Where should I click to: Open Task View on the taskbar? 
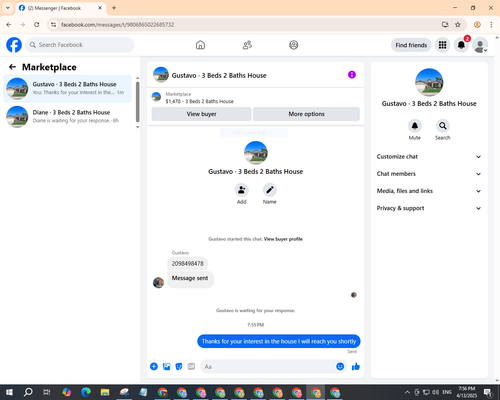tap(47, 392)
